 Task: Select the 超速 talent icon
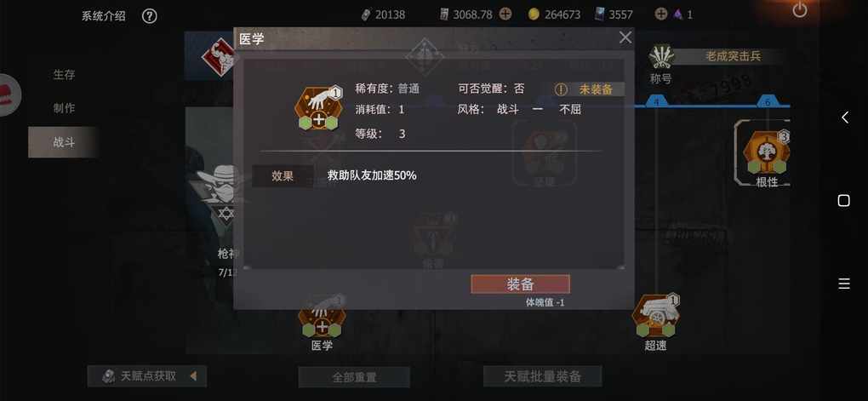655,316
